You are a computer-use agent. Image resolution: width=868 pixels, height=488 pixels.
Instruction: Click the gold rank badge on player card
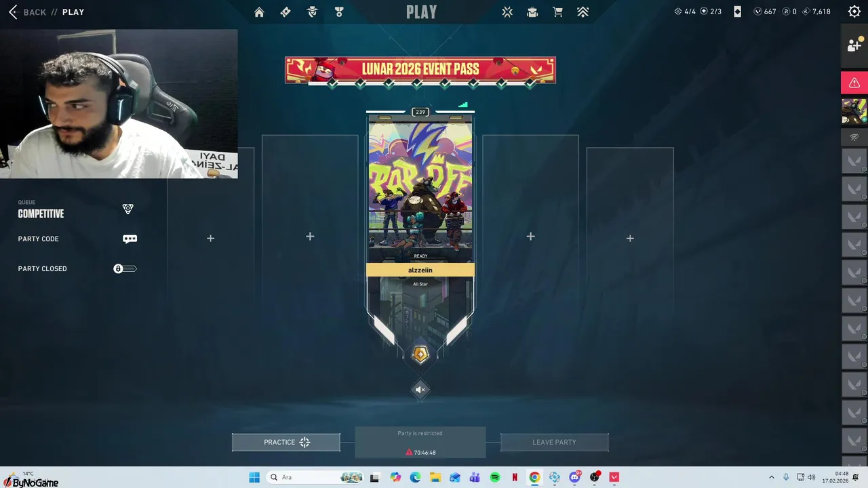pyautogui.click(x=420, y=354)
